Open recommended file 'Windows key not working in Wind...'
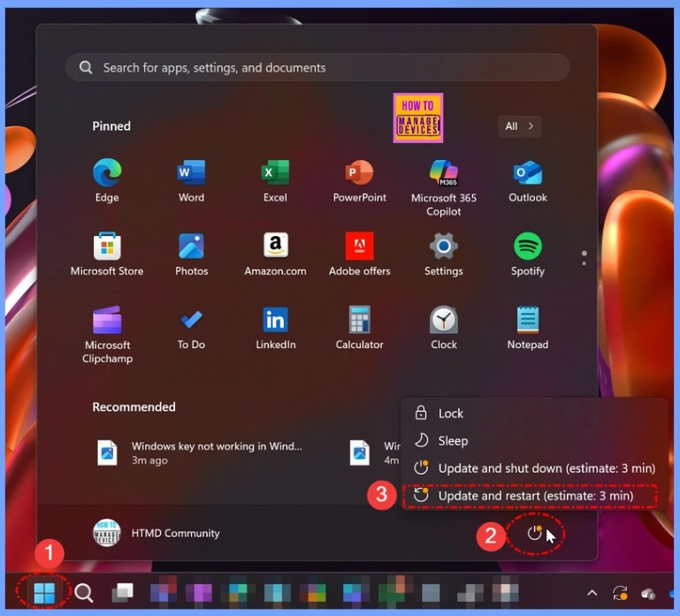 200,452
